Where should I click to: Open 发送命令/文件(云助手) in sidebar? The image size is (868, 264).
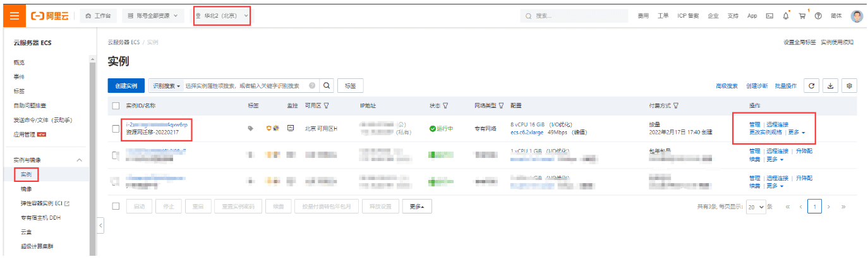[43, 119]
